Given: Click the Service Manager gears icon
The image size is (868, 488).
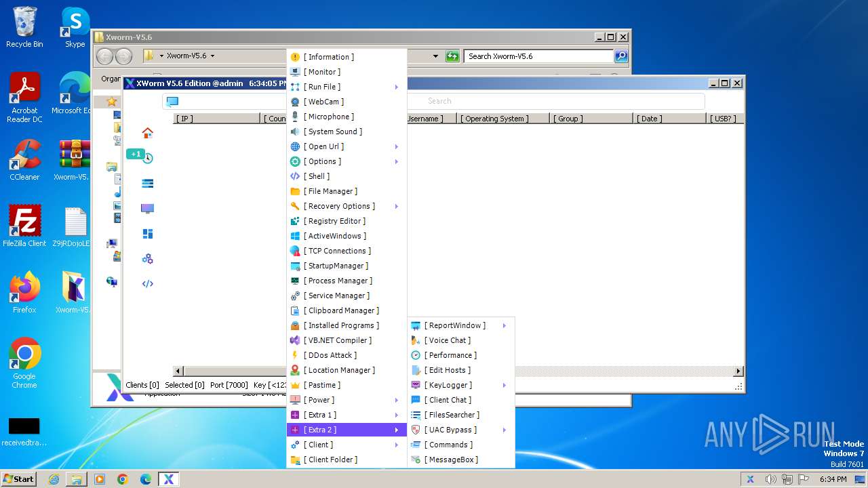Looking at the screenshot, I should pyautogui.click(x=295, y=296).
